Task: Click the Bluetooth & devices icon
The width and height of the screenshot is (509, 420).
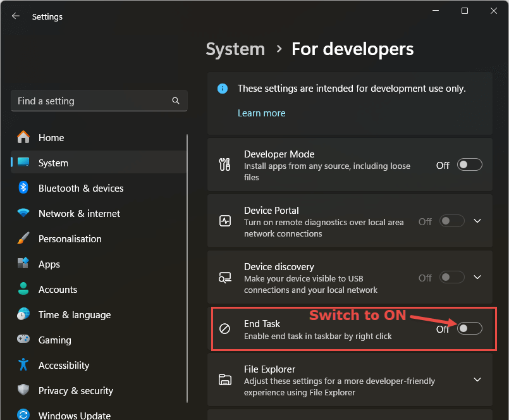Action: tap(23, 188)
